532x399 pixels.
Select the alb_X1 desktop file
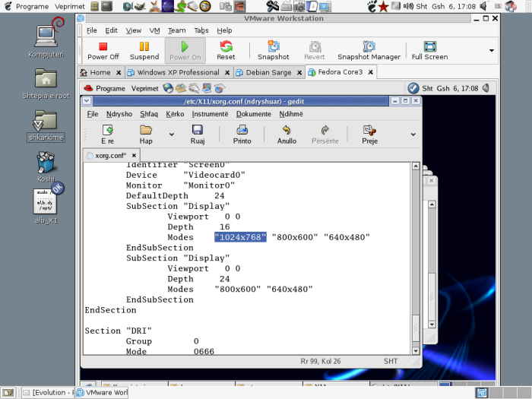46,205
